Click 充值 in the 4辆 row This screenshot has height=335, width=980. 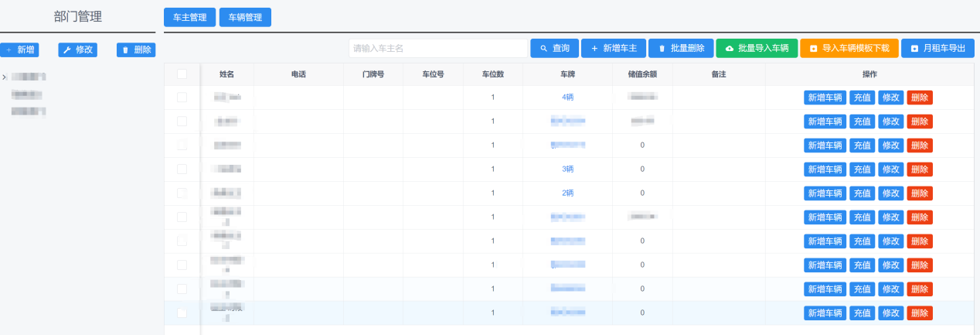pyautogui.click(x=862, y=97)
